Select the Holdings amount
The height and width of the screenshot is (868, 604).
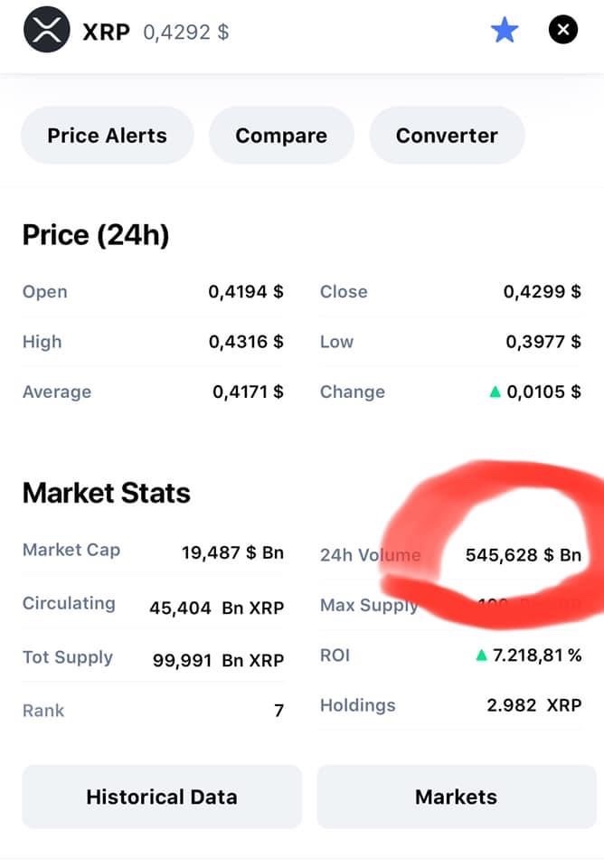[x=534, y=705]
